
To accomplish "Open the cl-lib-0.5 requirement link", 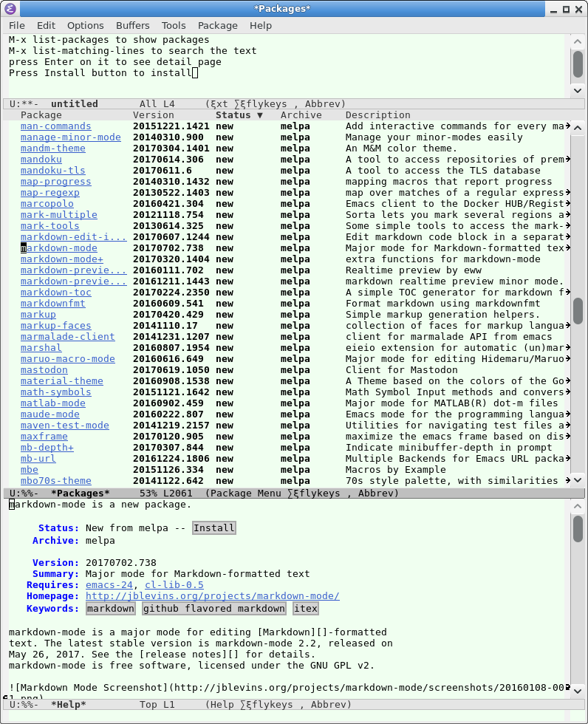I will point(174,585).
